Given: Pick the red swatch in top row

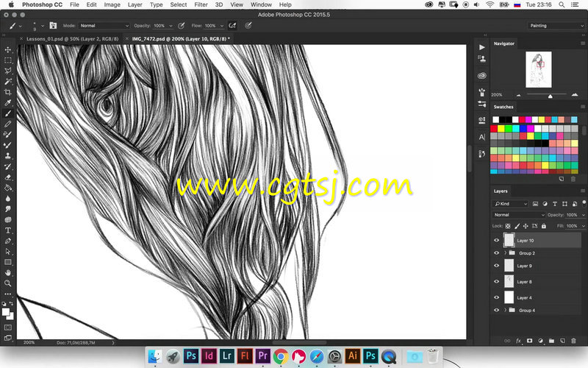Looking at the screenshot, I should pyautogui.click(x=522, y=119).
